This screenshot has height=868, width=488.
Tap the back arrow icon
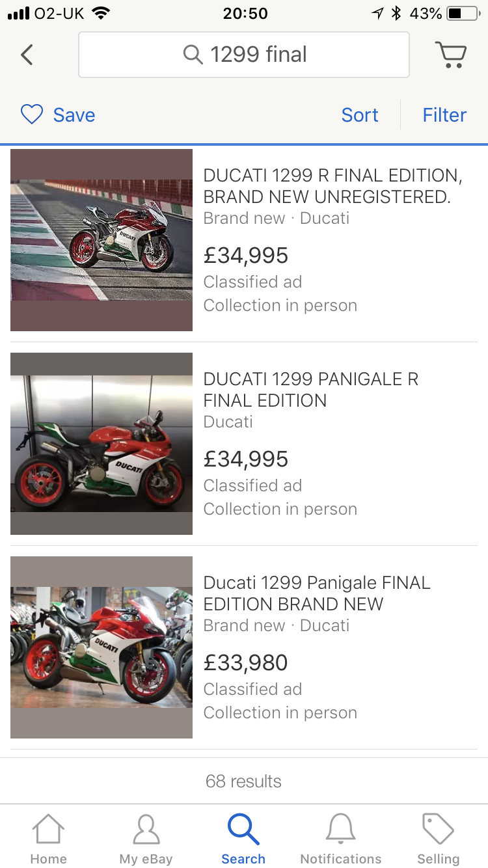[x=27, y=55]
